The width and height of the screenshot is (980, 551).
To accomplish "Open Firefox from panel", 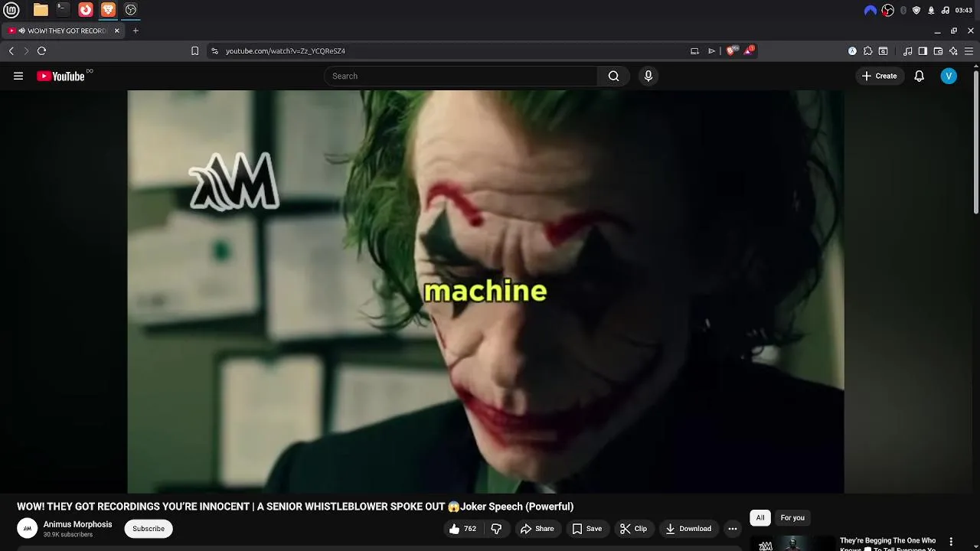I will pyautogui.click(x=86, y=10).
